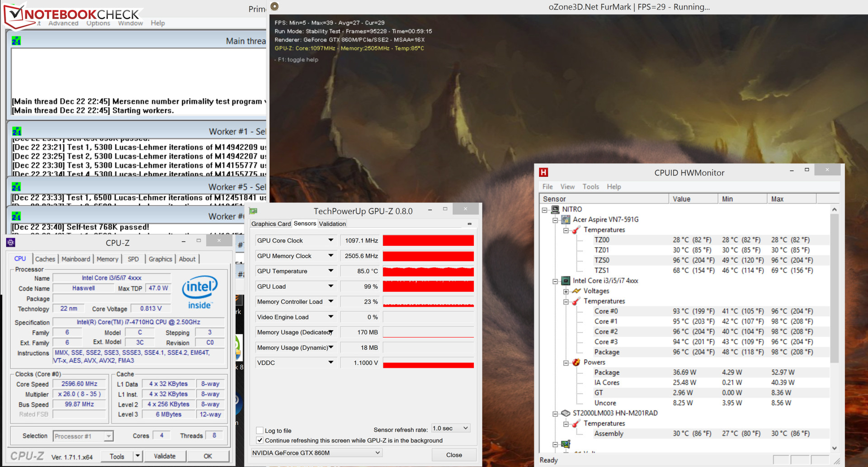Open the HWMonitor Tools menu
The image size is (868, 467).
(x=590, y=186)
